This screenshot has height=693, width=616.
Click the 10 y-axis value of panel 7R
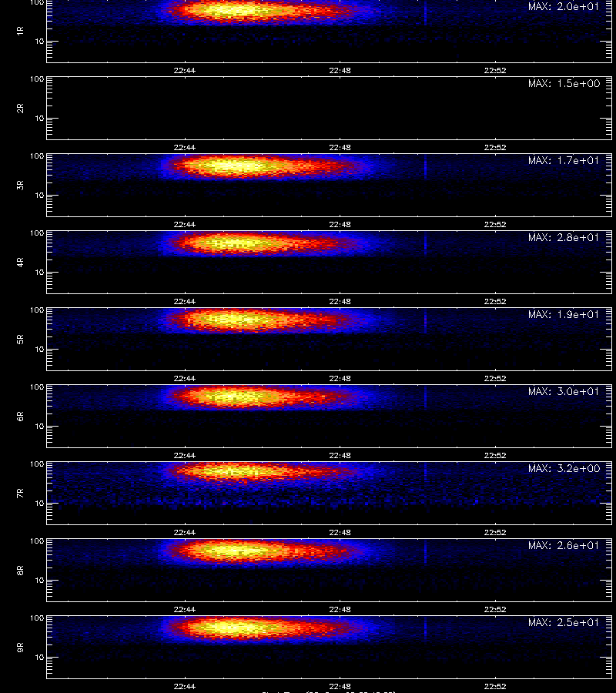point(39,503)
